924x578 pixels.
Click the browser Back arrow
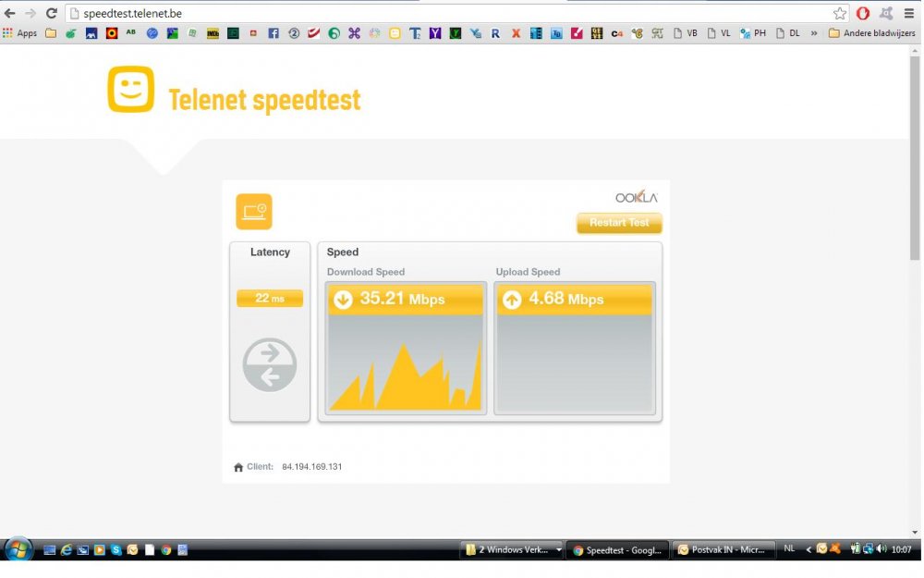tap(10, 13)
